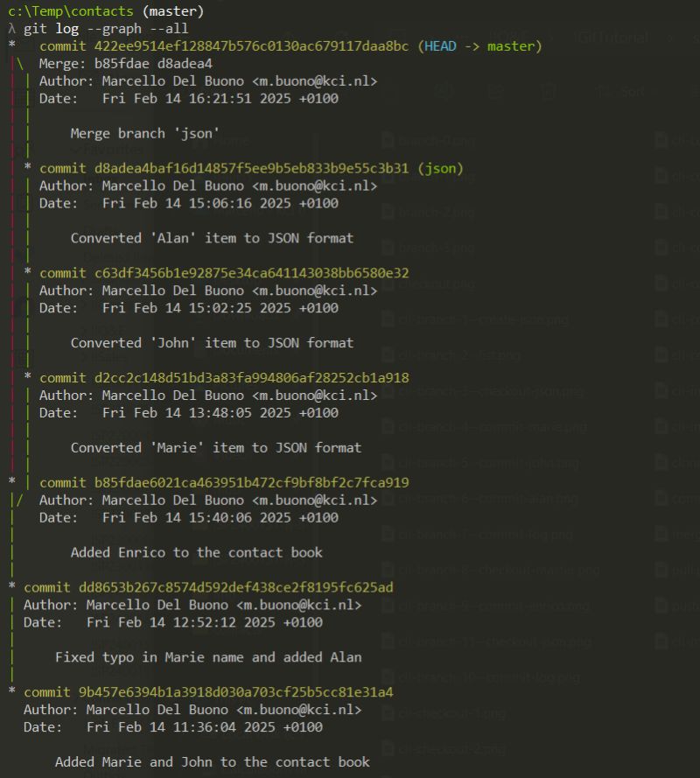
Task: Select commit hash d8adea4baf16d14857f5ee9b5eb833b9e55c3b31
Action: 251,168
